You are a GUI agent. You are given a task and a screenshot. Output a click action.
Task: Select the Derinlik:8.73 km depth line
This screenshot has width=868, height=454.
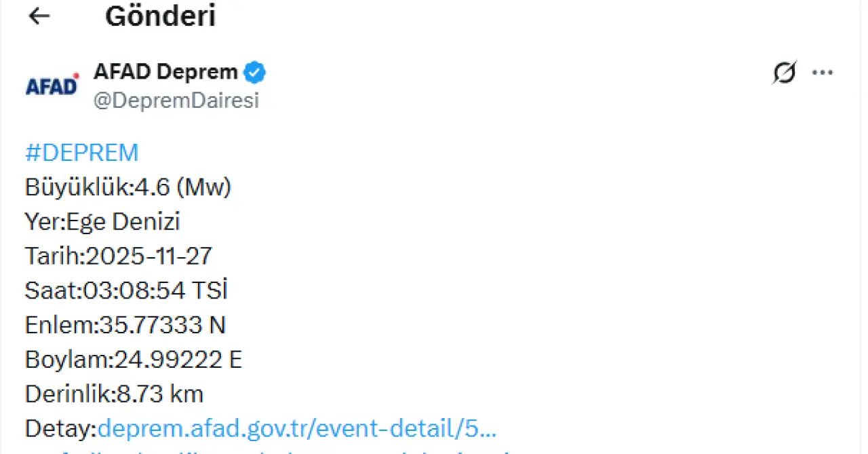[x=114, y=394]
